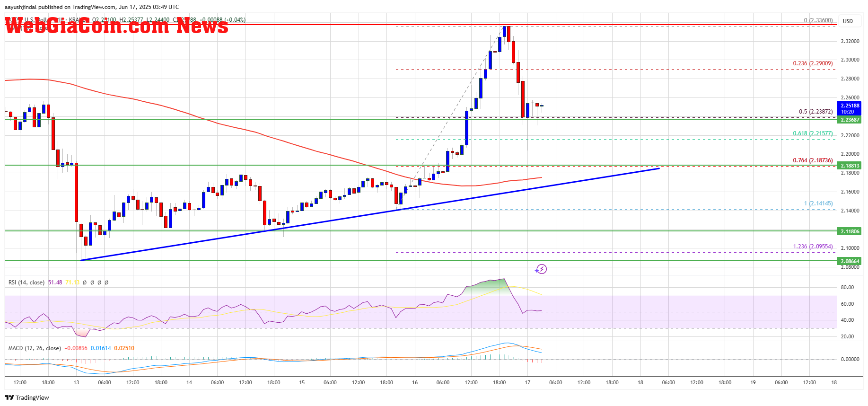
Task: Open the RSI (14, close) indicator legend
Action: tap(26, 282)
